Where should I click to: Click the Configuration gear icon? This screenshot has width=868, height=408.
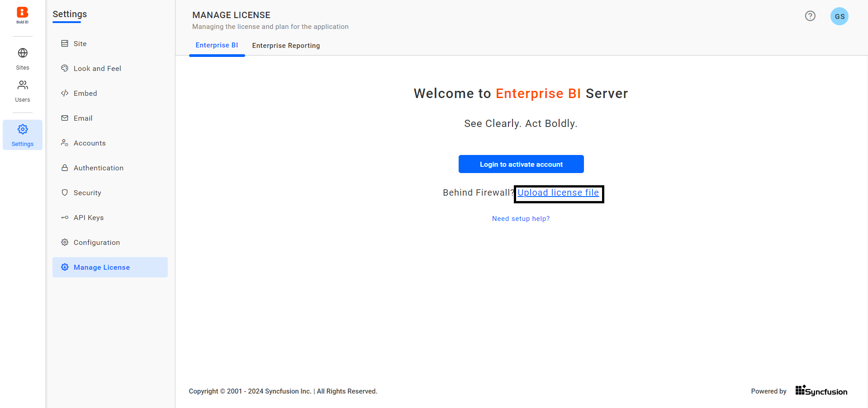(65, 242)
